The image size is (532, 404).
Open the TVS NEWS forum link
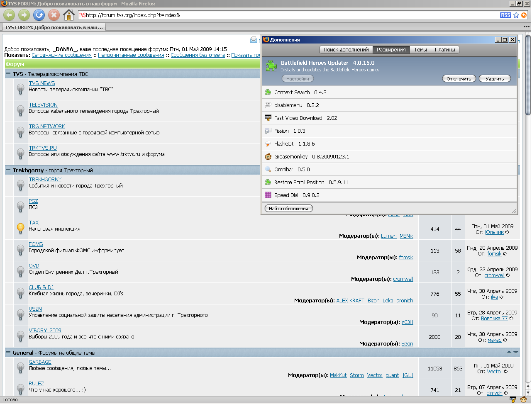[42, 83]
